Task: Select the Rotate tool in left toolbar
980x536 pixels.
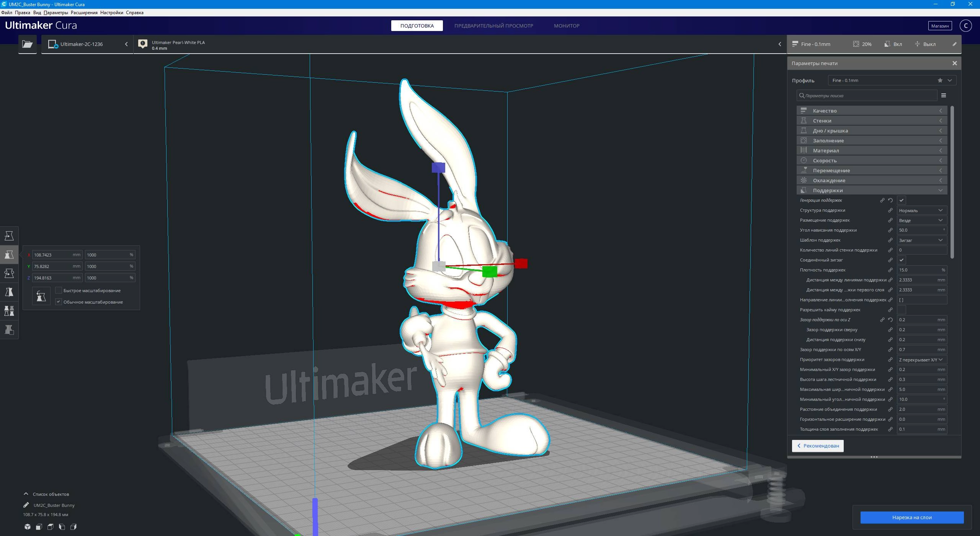Action: [9, 273]
